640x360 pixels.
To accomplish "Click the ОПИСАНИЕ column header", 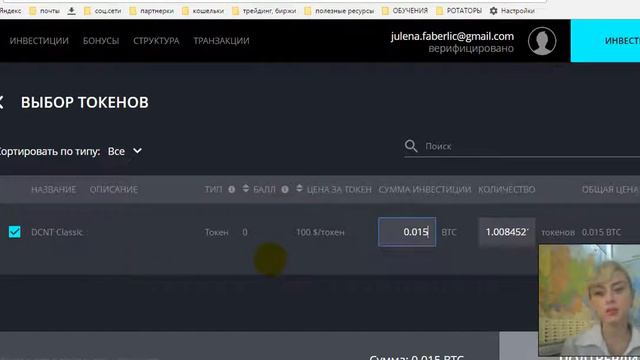I will (x=114, y=189).
